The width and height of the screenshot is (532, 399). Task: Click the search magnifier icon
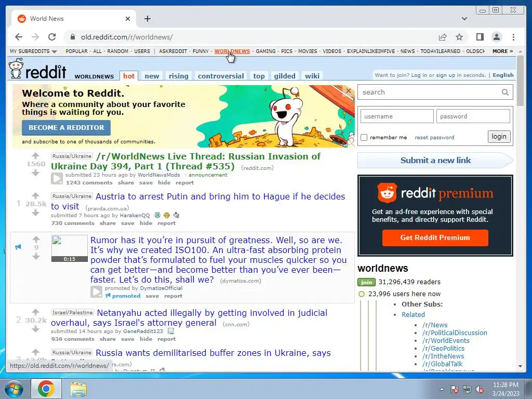click(x=505, y=92)
